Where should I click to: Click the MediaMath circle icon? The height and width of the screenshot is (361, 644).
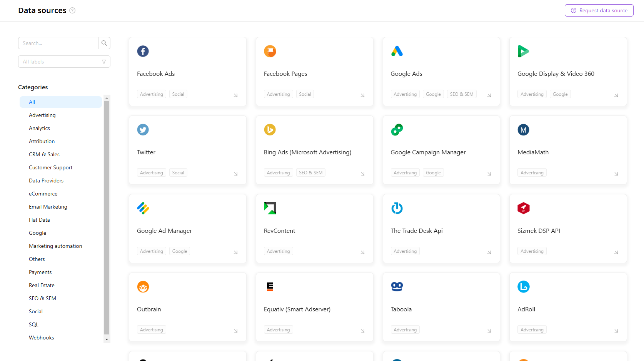pyautogui.click(x=523, y=130)
